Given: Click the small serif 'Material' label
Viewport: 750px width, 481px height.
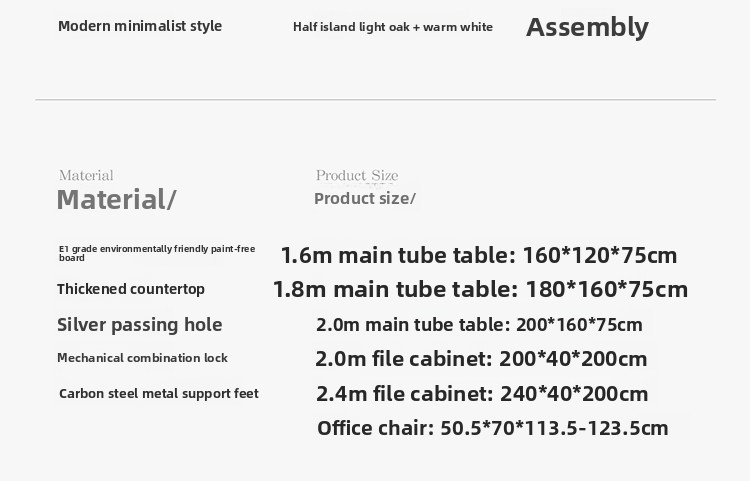Looking at the screenshot, I should click(86, 175).
